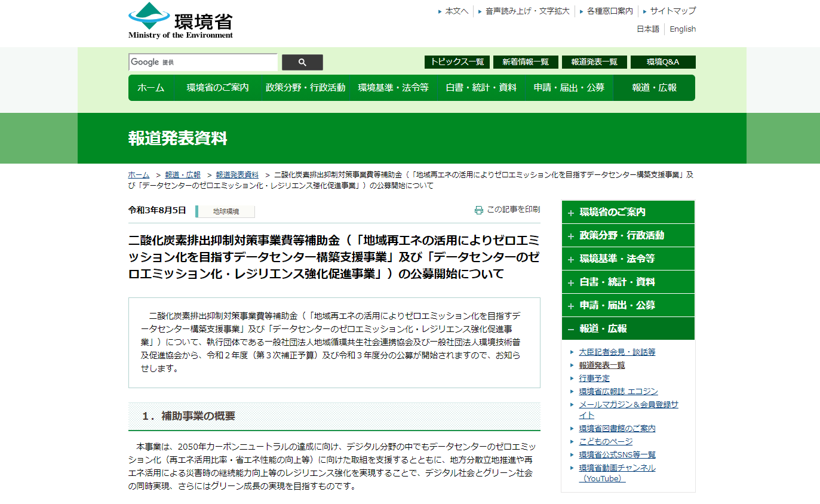Click the Ministry of the Environment logo
The height and width of the screenshot is (504, 820).
click(x=180, y=21)
